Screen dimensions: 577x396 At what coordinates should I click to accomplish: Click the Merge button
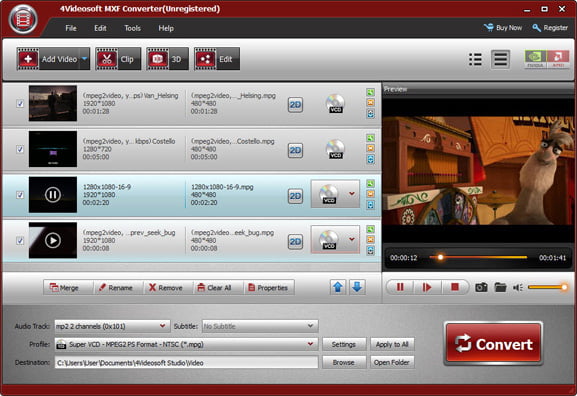click(x=68, y=288)
